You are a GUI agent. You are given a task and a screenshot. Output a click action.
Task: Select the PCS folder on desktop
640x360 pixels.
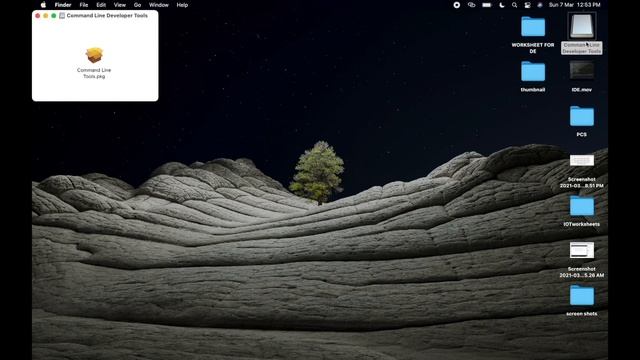tap(582, 116)
